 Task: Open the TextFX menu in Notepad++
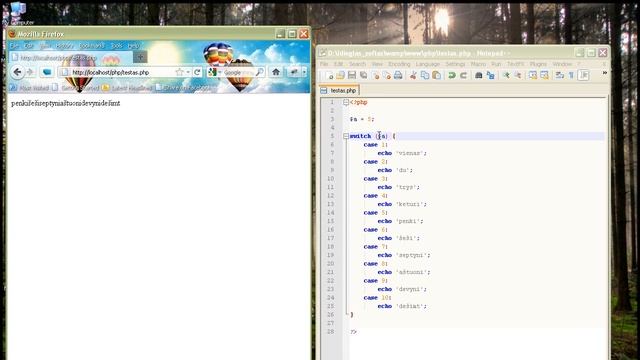coord(516,64)
